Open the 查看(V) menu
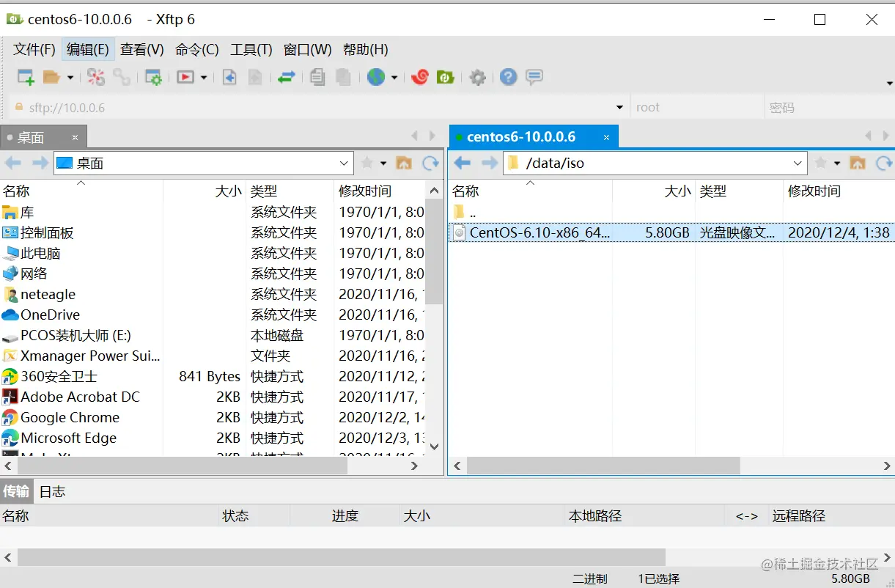The image size is (895, 588). pos(142,49)
